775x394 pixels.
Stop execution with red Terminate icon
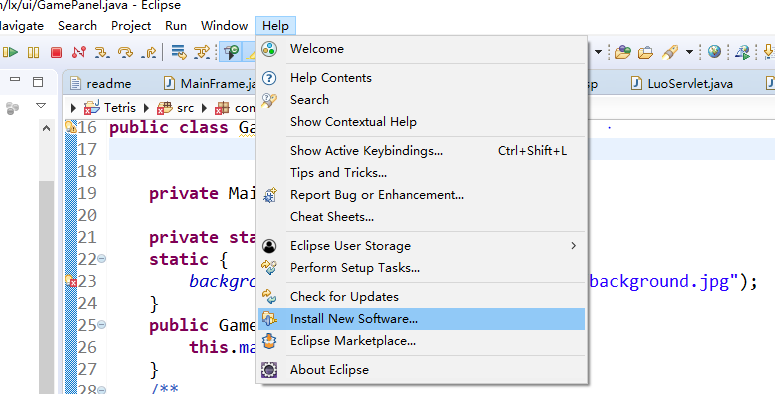point(56,52)
